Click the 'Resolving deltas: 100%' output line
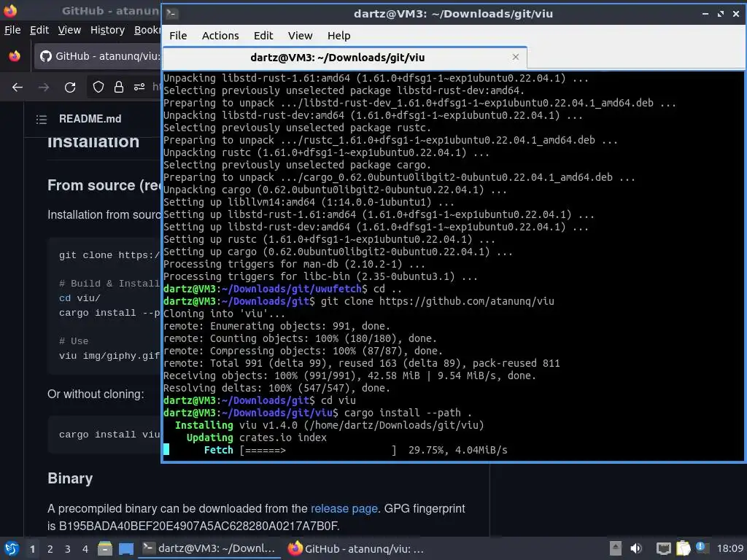 coord(276,388)
